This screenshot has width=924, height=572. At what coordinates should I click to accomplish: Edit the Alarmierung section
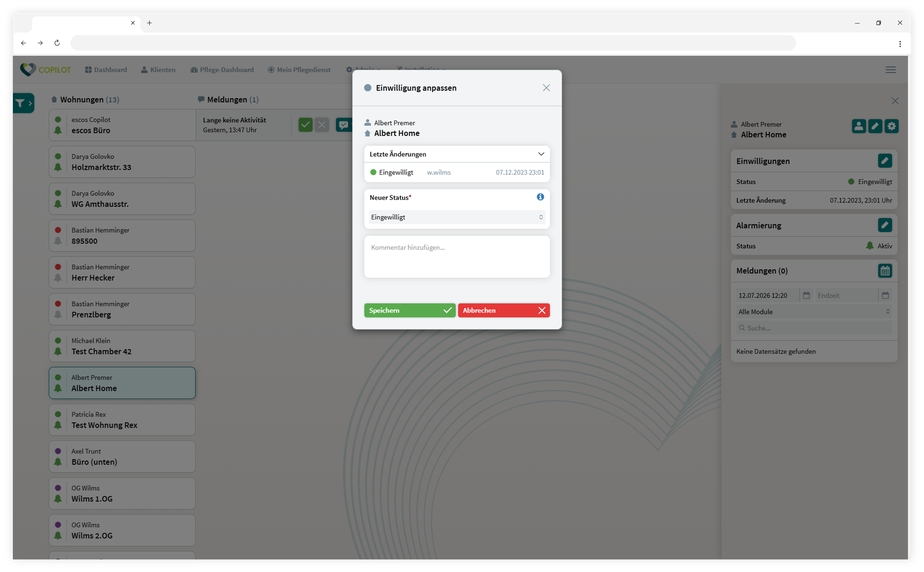tap(885, 225)
